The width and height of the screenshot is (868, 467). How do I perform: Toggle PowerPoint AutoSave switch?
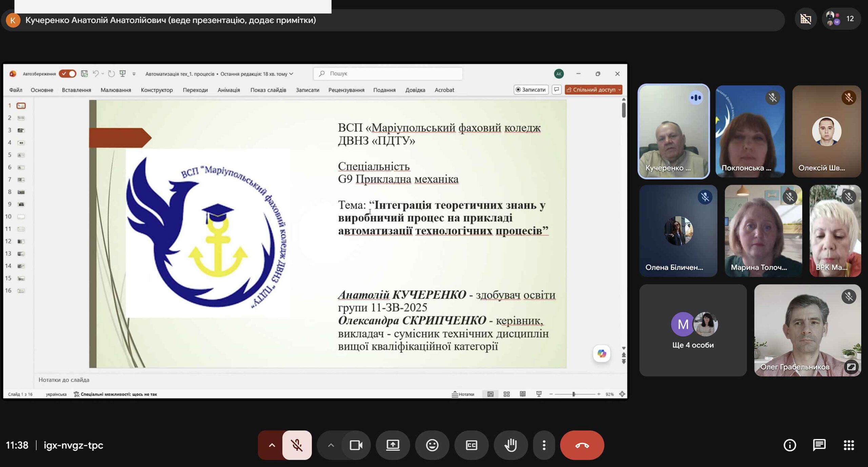tap(67, 74)
